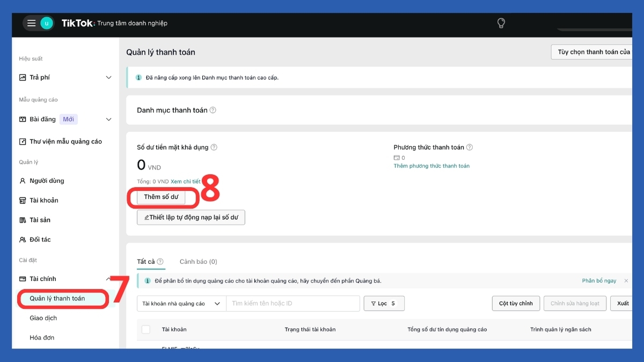Click the Cột tùy chỉnh button
644x362 pixels.
(x=516, y=304)
